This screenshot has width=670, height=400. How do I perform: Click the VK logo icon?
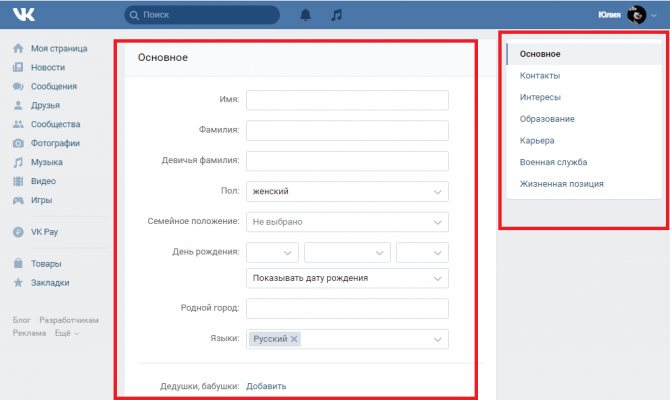click(24, 15)
